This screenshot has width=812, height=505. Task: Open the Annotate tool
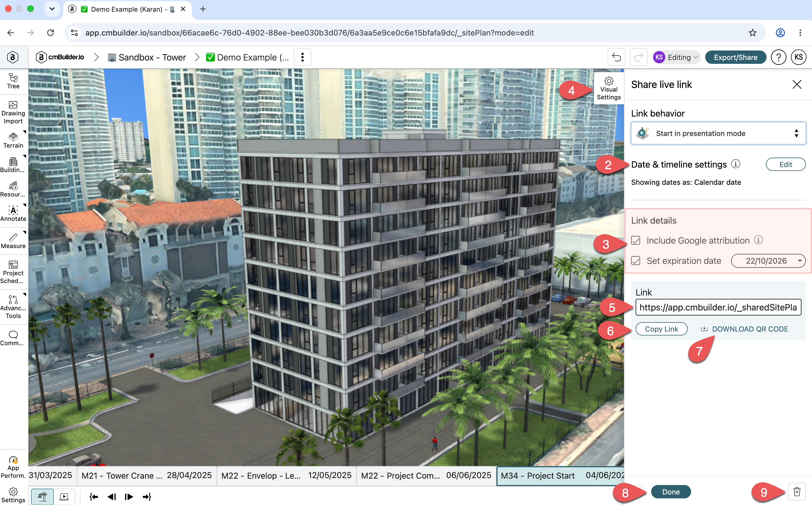pos(13,213)
